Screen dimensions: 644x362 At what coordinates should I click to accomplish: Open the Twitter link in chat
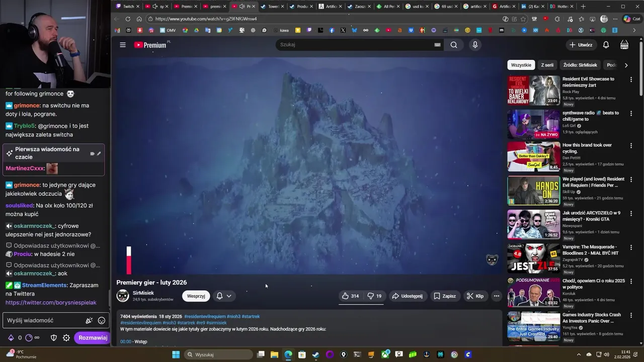[x=51, y=303]
